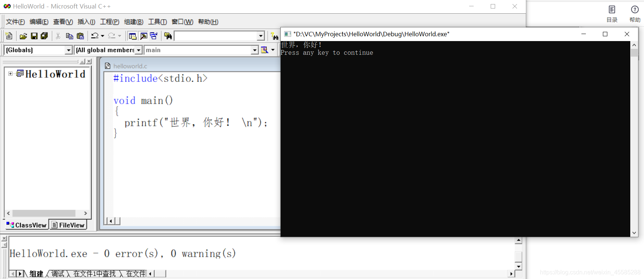Open the All global members dropdown
Viewport: 644px width, 279px height.
click(x=139, y=50)
